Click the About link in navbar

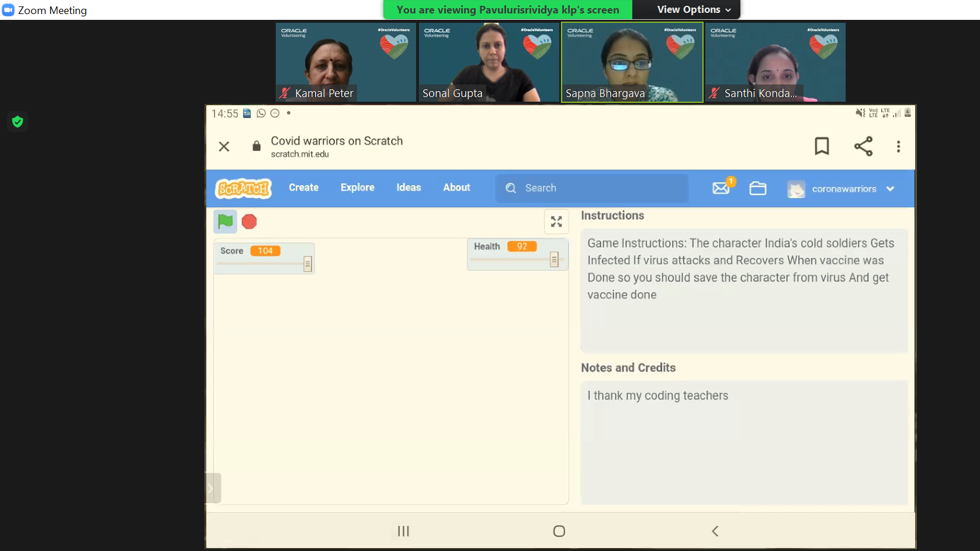point(456,188)
